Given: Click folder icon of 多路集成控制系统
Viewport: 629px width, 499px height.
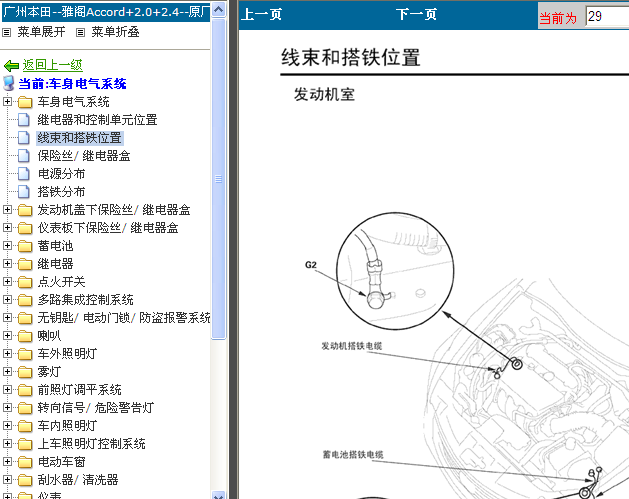Looking at the screenshot, I should tap(25, 300).
